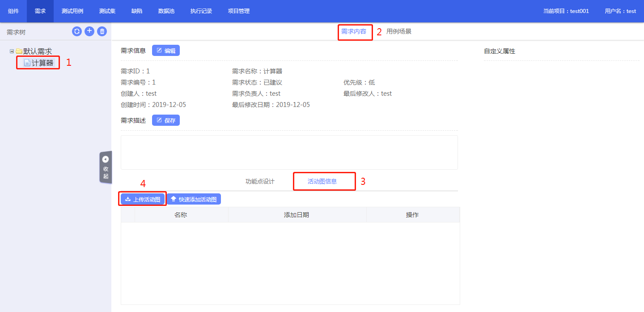Switch to the 用例场景 tab

coord(399,31)
